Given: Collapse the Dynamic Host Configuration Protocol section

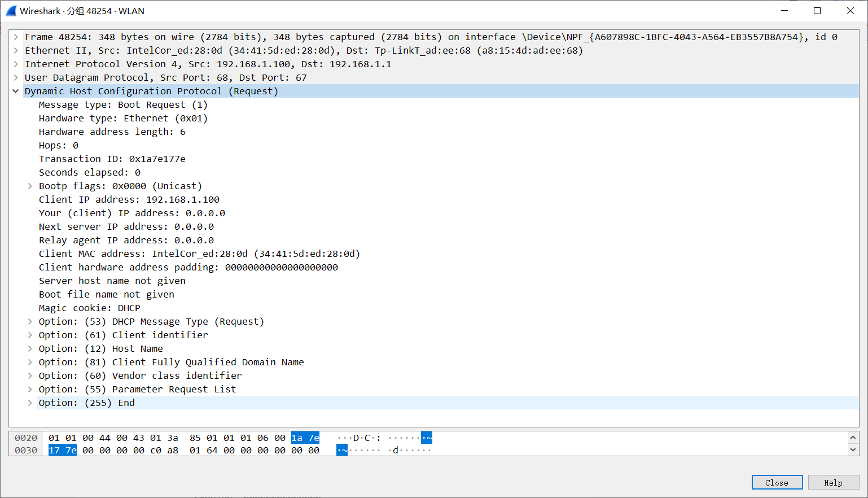Looking at the screenshot, I should click(x=16, y=91).
